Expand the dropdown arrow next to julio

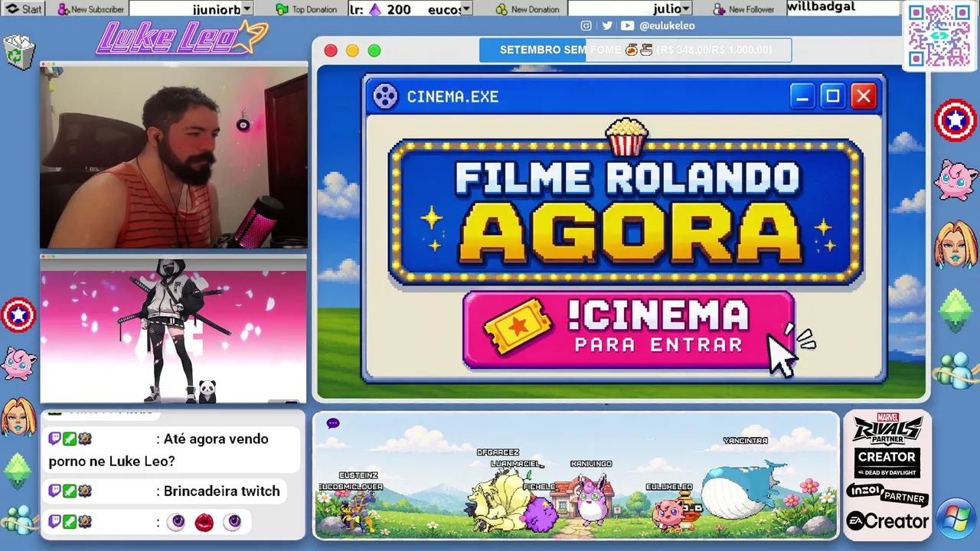point(686,9)
